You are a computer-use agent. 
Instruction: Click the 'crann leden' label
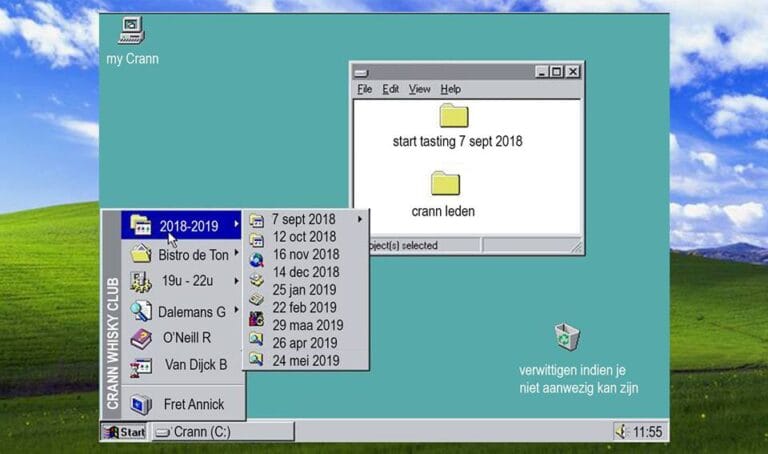tap(443, 211)
